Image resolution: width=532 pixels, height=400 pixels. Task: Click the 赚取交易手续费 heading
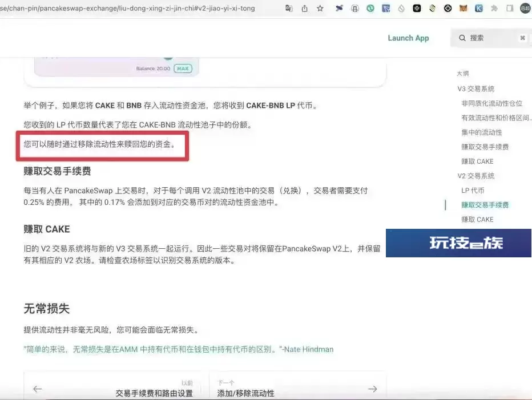57,171
